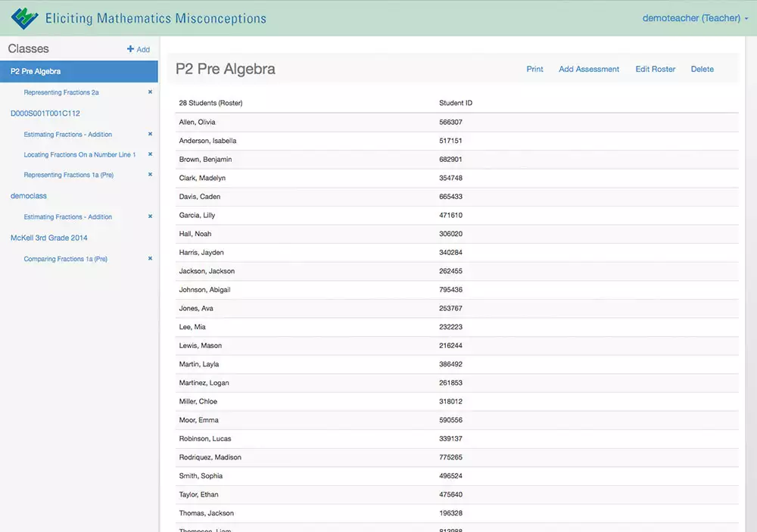Open McKell 3rd Grade 2014 class
The height and width of the screenshot is (532, 757).
49,238
